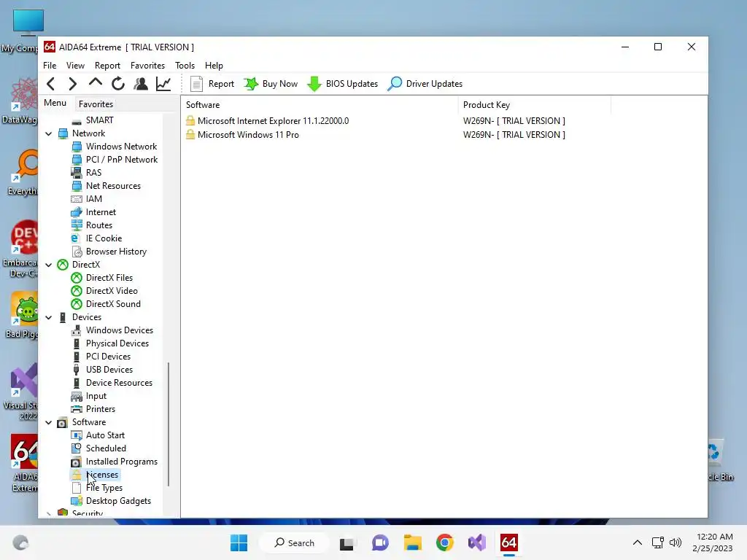Select the Network category label

88,133
